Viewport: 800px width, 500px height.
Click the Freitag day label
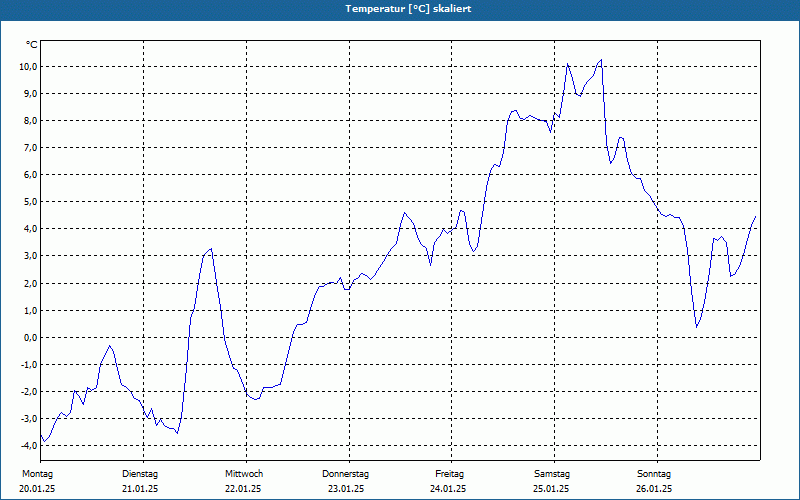click(x=449, y=474)
